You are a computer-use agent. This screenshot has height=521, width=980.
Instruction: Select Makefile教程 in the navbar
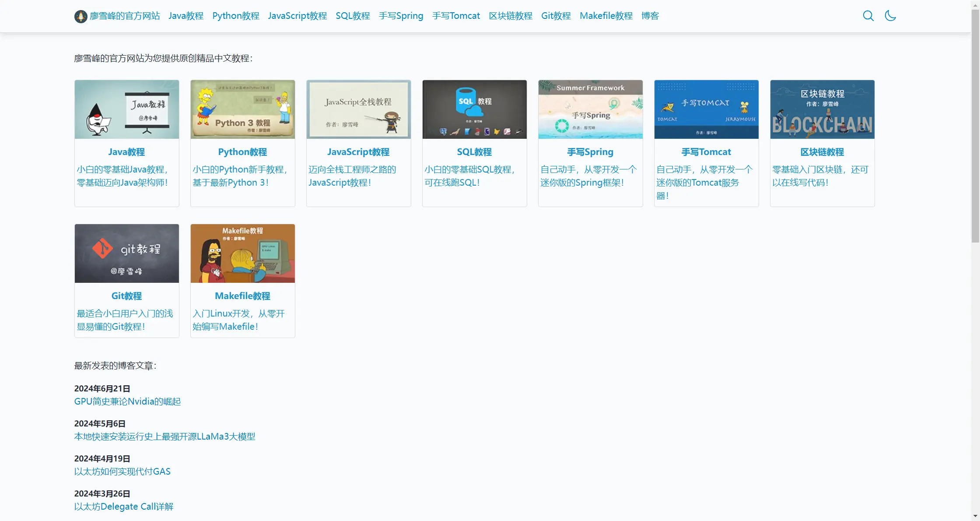point(606,16)
